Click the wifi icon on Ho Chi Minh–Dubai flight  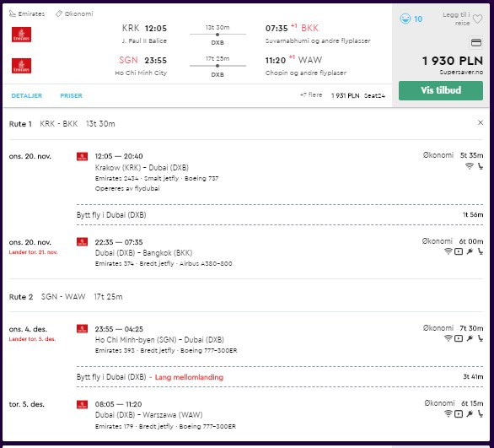click(448, 338)
